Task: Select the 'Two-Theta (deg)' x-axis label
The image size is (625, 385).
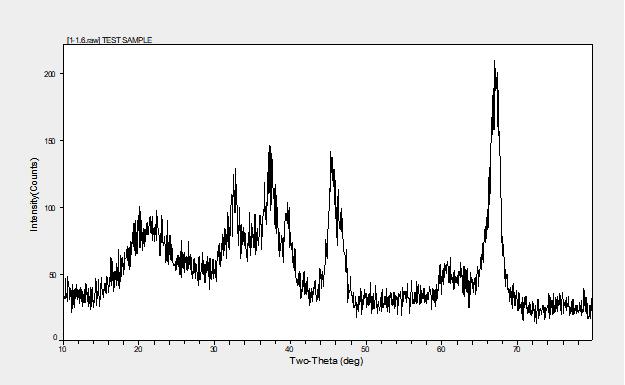Action: click(326, 361)
